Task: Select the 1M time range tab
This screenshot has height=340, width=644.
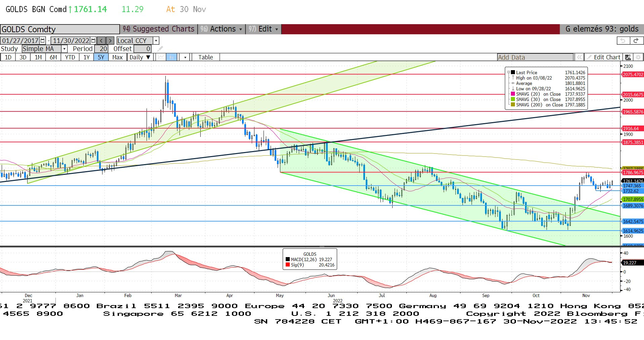Action: click(x=38, y=57)
